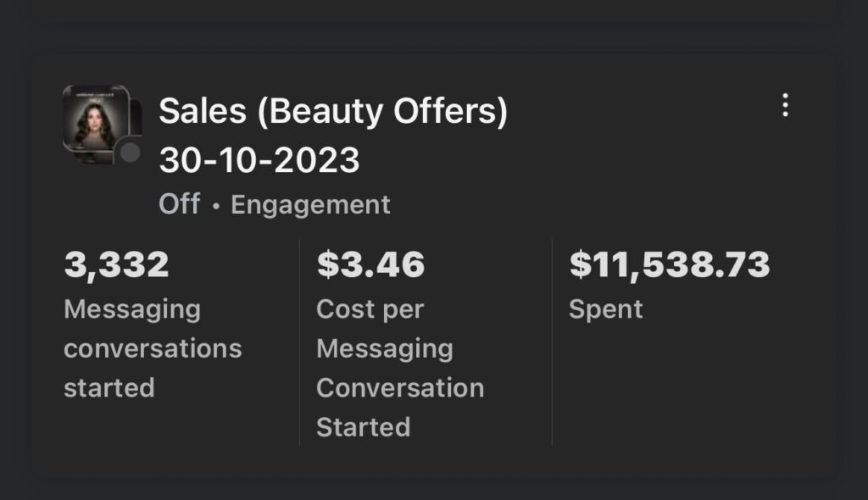Viewport: 868px width, 500px height.
Task: Click the Cost per Messaging Conversation Started label
Action: pyautogui.click(x=399, y=368)
